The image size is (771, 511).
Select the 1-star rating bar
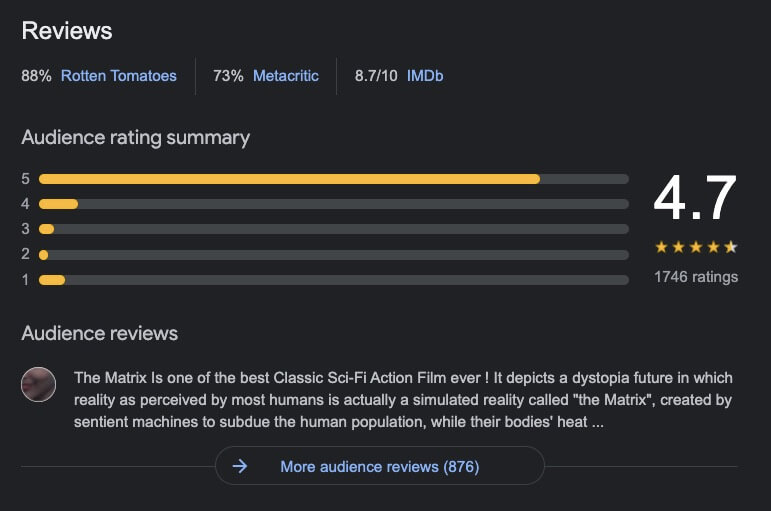pyautogui.click(x=334, y=280)
